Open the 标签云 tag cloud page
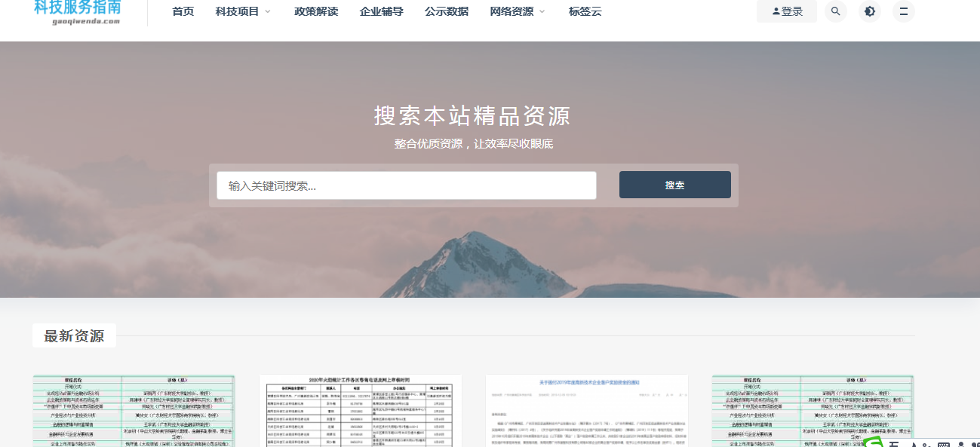This screenshot has width=980, height=447. point(585,11)
